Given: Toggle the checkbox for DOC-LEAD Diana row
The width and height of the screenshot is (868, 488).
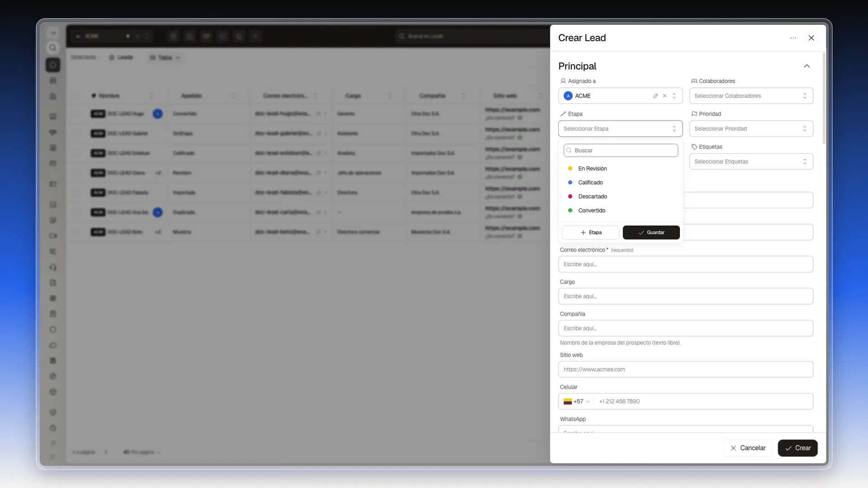Looking at the screenshot, I should click(x=76, y=173).
